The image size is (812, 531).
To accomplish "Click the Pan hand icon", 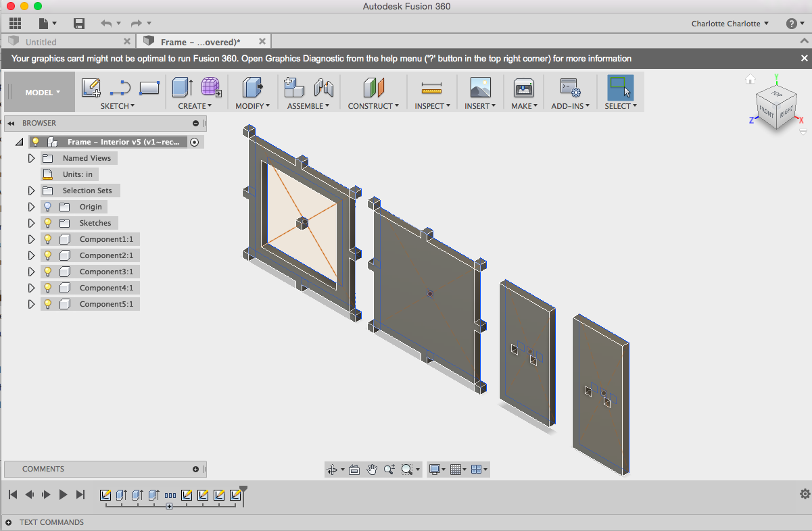I will pyautogui.click(x=372, y=470).
